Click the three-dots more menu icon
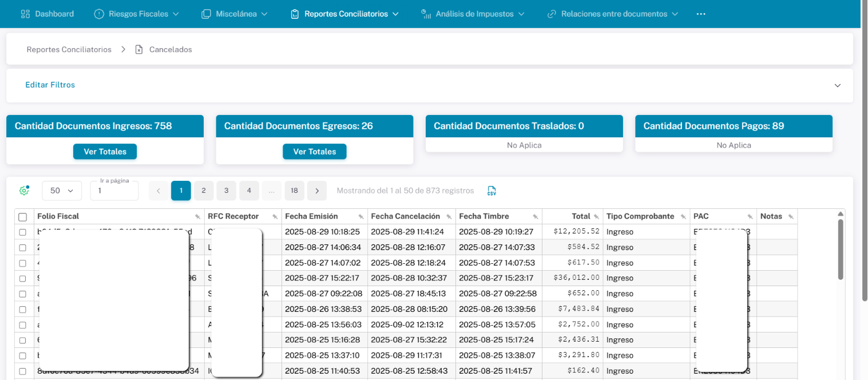Screen dimensions: 868x380 701,14
